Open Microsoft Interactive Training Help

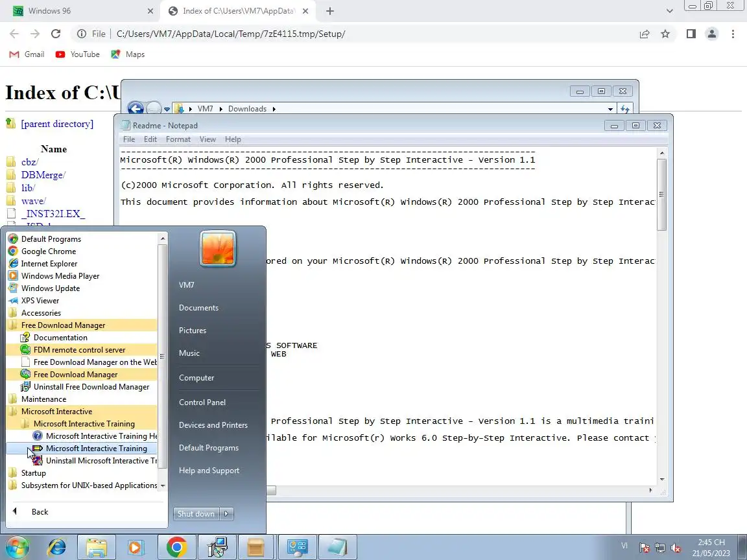[82, 436]
